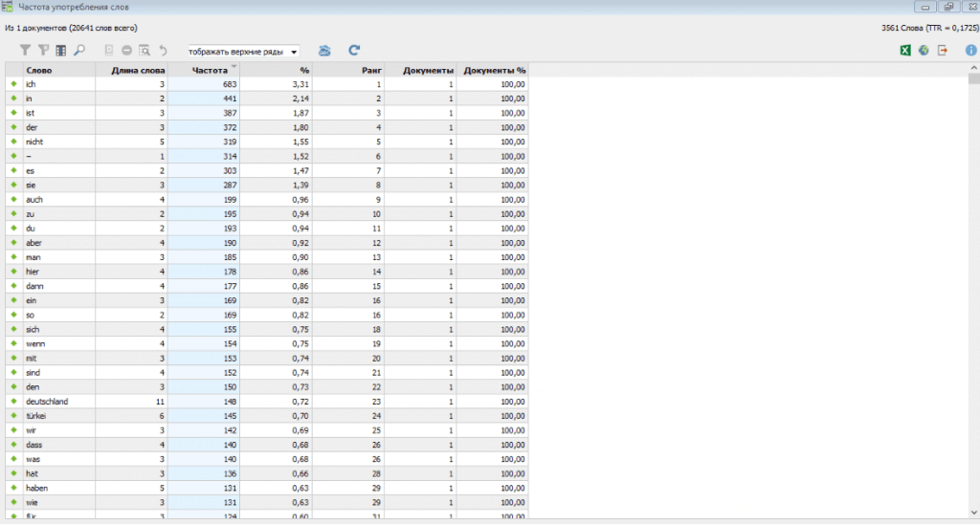Click the grayed document list icon
This screenshot has width=980, height=525.
click(109, 50)
